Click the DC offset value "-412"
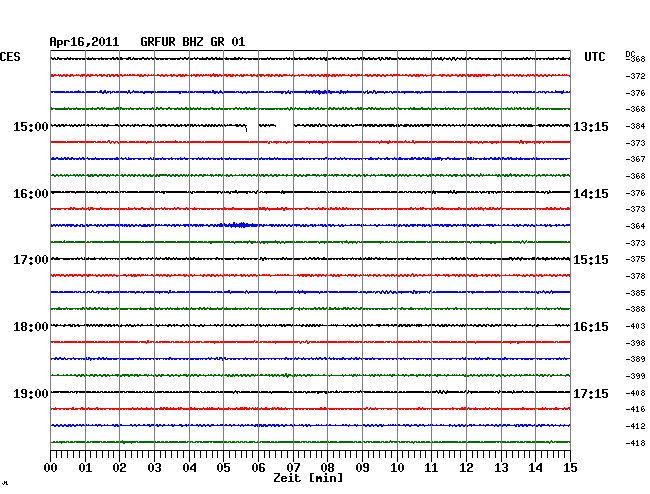Screen dimensions: 650x494 click(635, 426)
